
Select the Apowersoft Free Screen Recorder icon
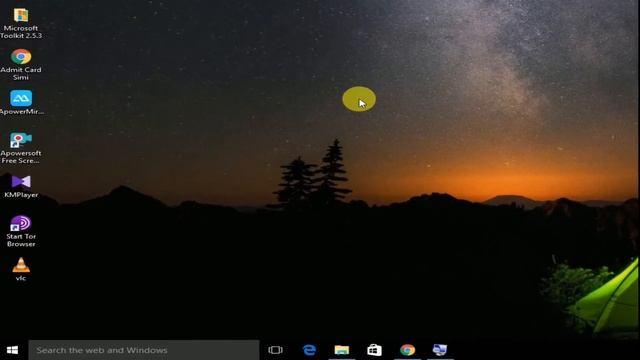click(x=21, y=148)
